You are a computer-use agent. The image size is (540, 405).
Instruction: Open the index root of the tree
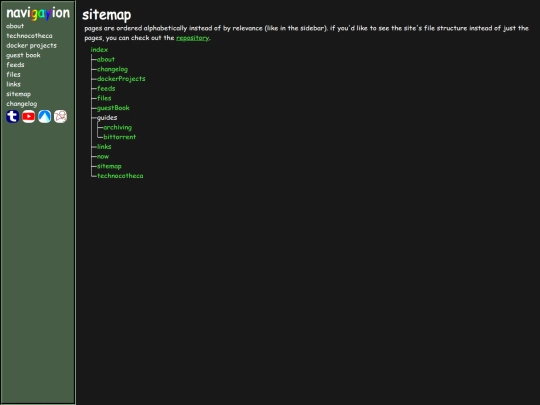tap(99, 50)
